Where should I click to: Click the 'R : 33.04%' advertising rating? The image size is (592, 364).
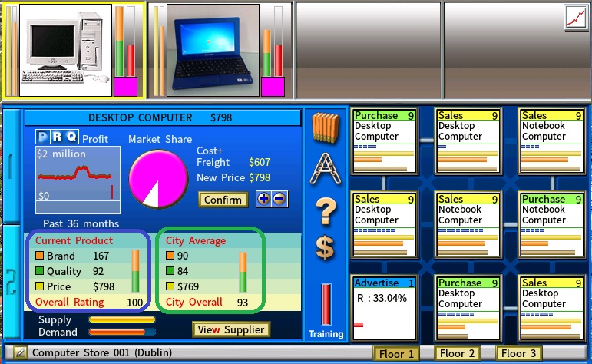click(x=382, y=298)
